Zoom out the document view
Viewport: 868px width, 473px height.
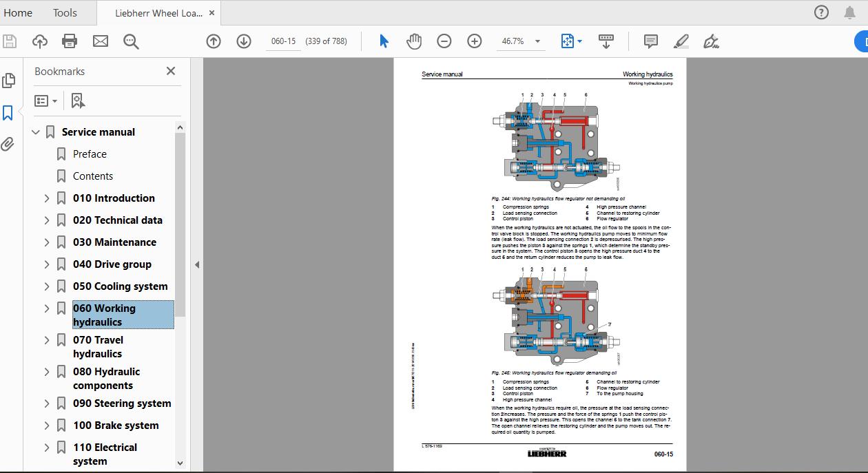(444, 41)
